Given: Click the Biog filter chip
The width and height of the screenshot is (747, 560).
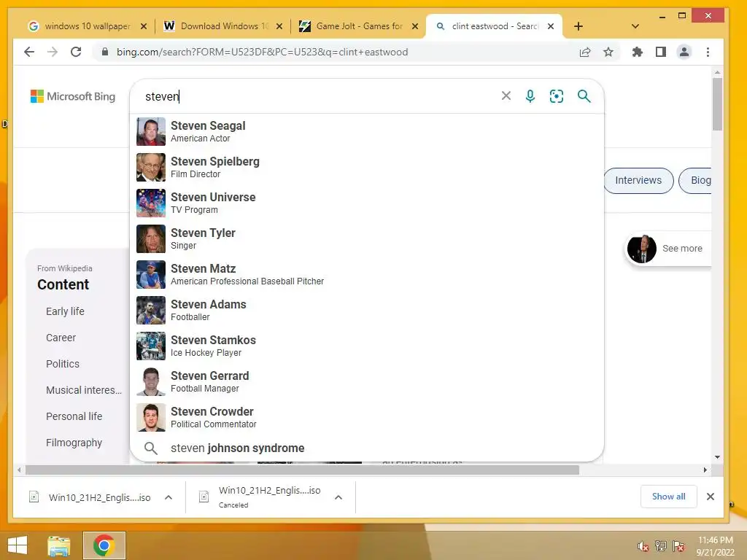Looking at the screenshot, I should pos(695,181).
